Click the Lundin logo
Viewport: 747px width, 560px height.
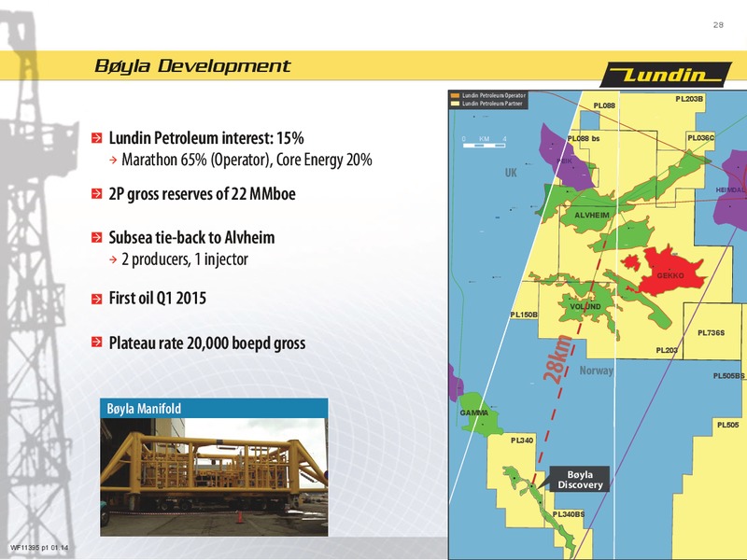666,75
